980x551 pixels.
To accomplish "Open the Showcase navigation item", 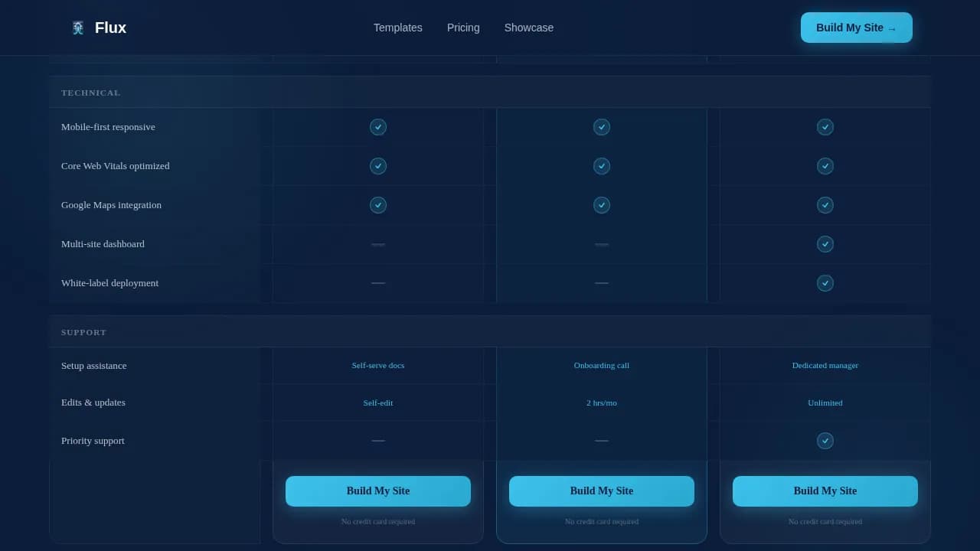I will pyautogui.click(x=528, y=28).
